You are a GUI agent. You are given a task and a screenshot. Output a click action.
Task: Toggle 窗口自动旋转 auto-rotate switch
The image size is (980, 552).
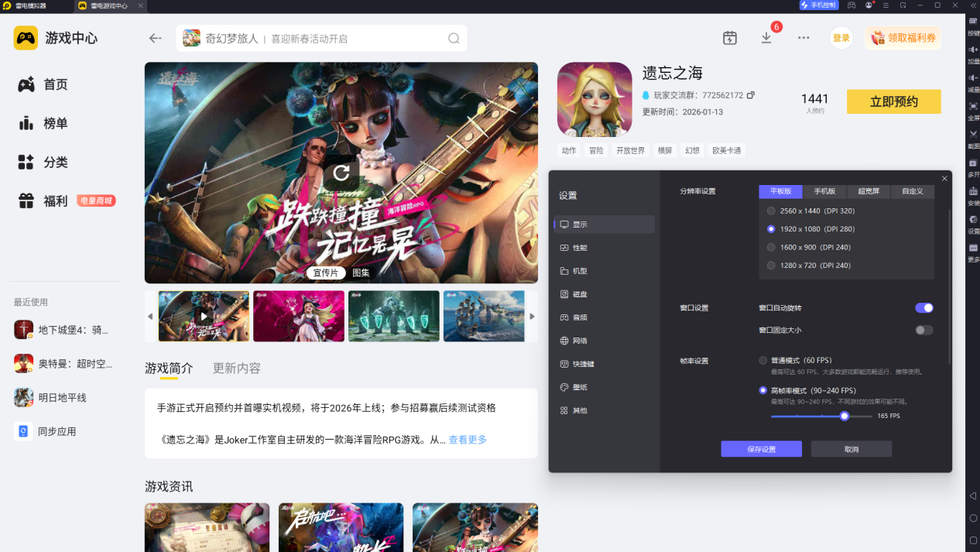coord(924,308)
